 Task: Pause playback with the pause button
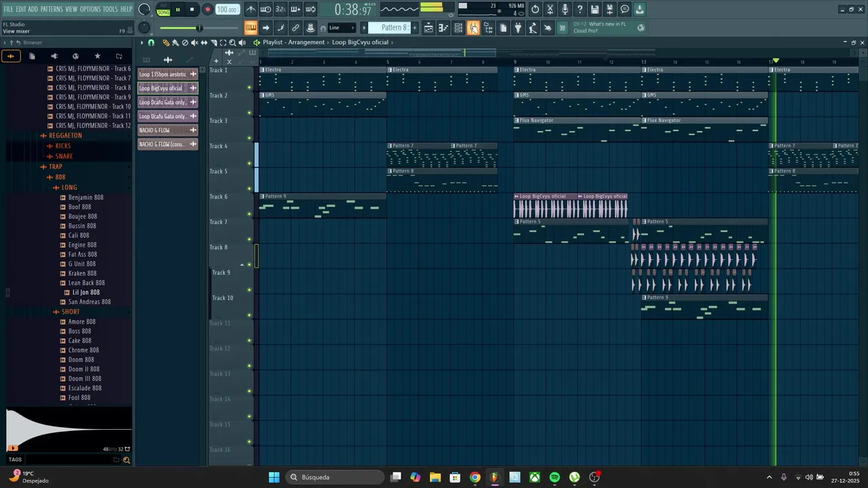[x=178, y=9]
